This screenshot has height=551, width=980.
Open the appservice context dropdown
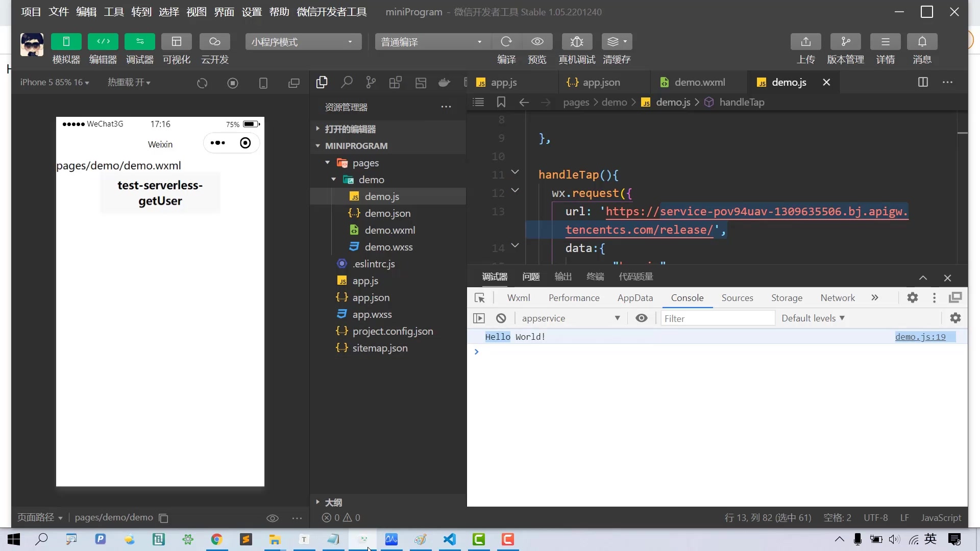coord(571,318)
